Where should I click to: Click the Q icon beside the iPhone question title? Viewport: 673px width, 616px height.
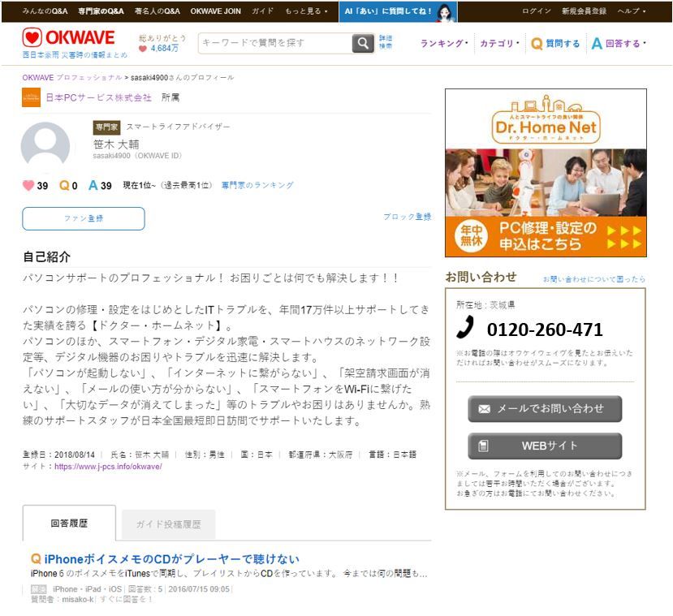click(36, 558)
